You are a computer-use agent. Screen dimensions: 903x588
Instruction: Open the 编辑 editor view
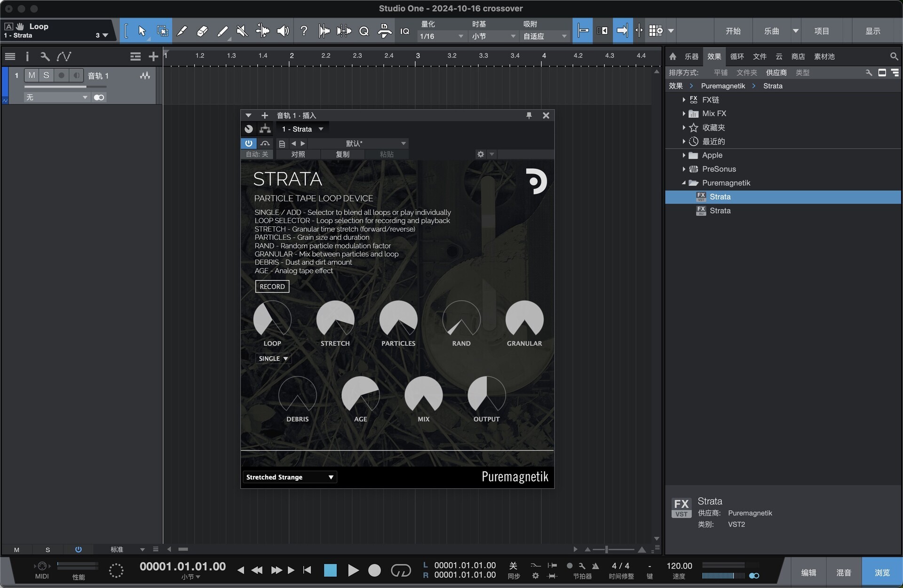coord(808,572)
